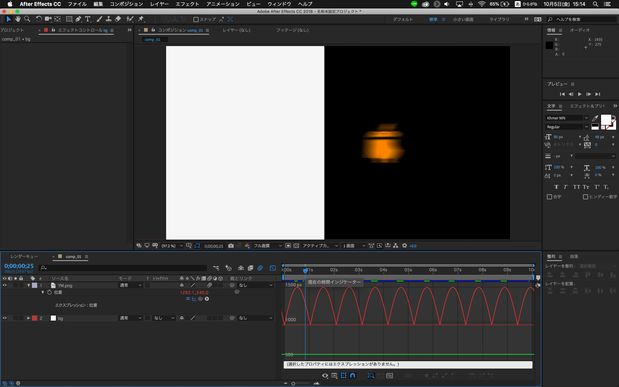
Task: Choose the Rotation tool
Action: [39, 19]
